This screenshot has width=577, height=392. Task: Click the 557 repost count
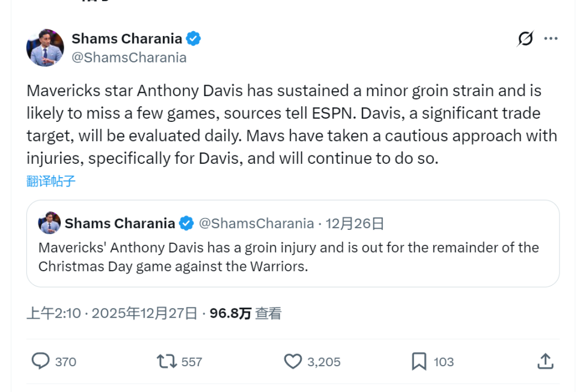(x=192, y=362)
